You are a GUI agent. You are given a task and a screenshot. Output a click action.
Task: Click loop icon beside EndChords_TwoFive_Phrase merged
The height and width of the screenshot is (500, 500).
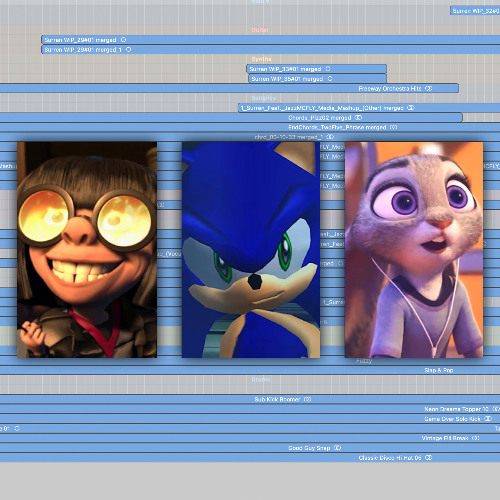click(x=393, y=127)
